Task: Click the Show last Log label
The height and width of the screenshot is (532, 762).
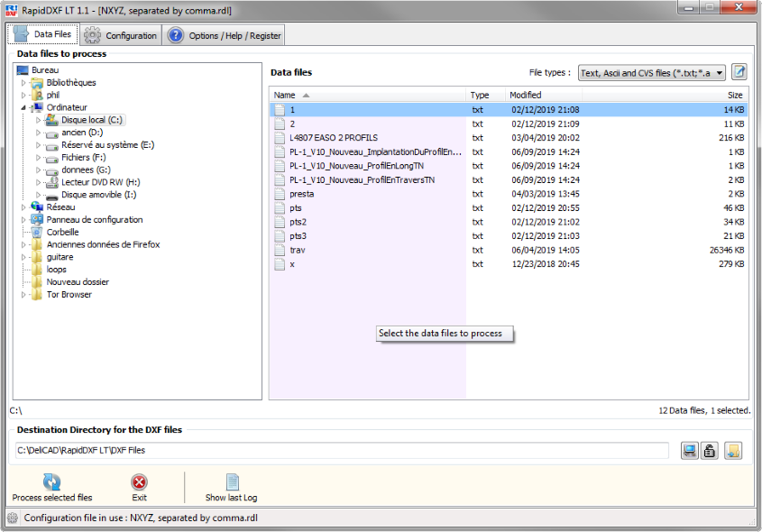Action: click(x=232, y=498)
